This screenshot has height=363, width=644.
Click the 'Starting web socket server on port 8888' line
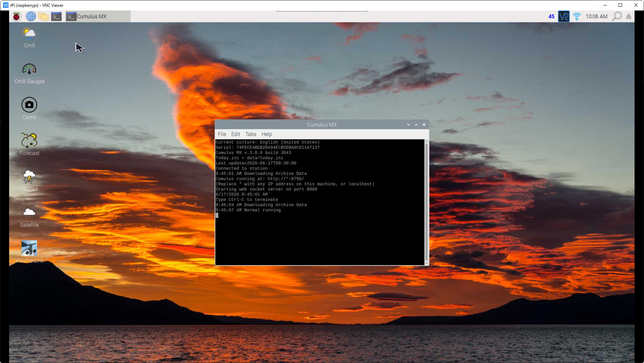pyautogui.click(x=266, y=189)
